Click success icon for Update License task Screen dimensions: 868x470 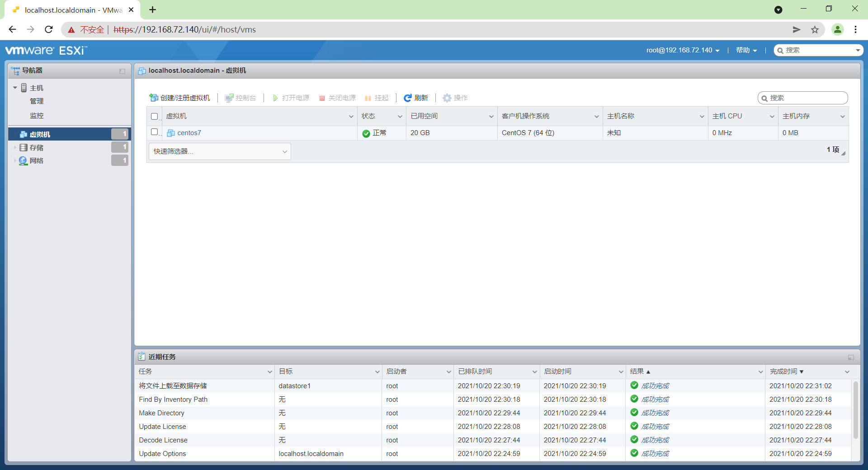[634, 426]
